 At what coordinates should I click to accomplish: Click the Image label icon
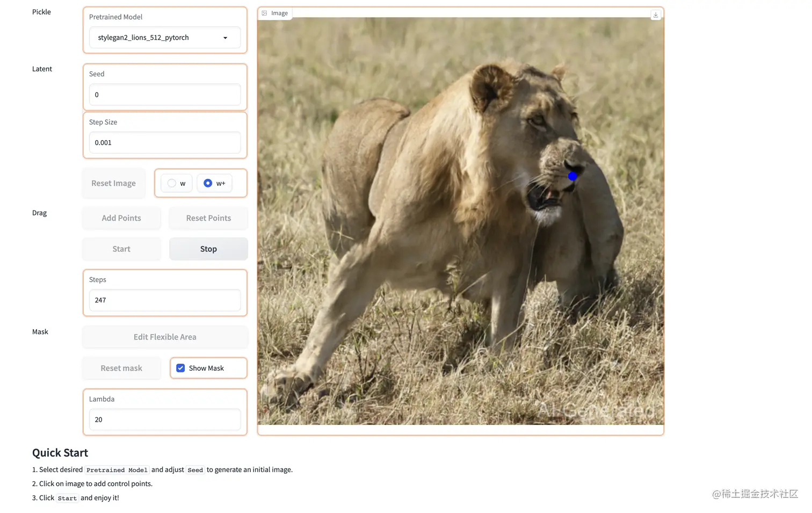pos(265,13)
